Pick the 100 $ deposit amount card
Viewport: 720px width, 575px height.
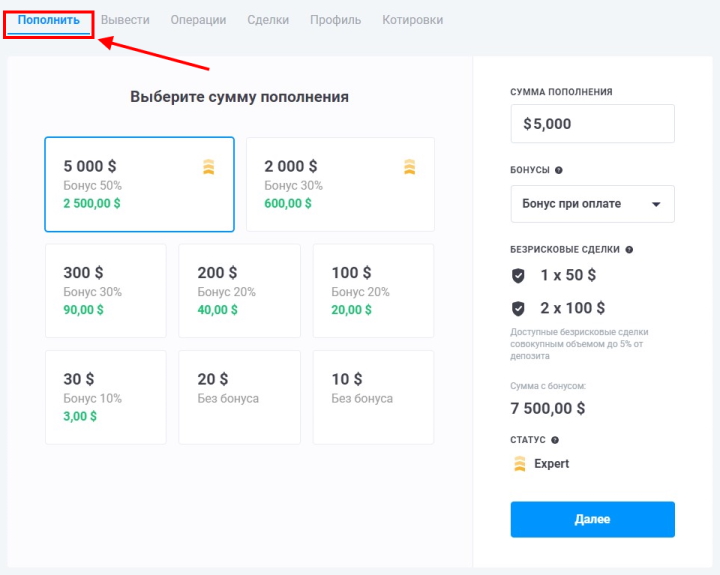(x=373, y=290)
